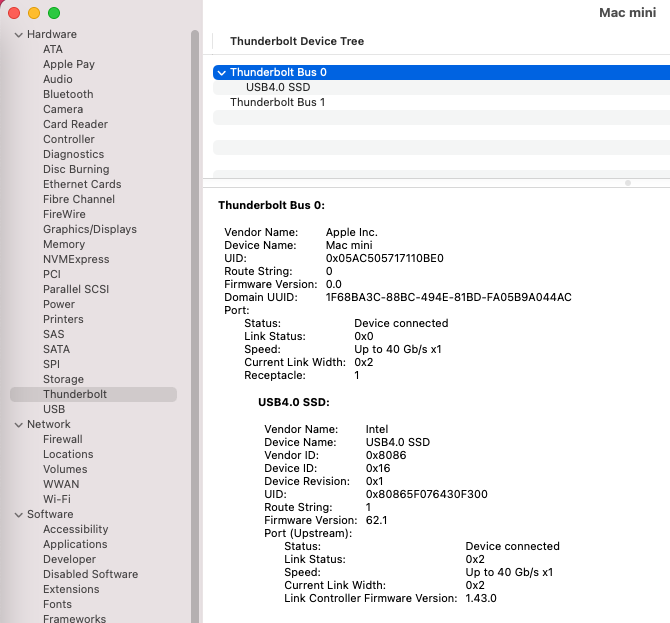
Task: Collapse the Software section chevron
Action: pyautogui.click(x=18, y=514)
